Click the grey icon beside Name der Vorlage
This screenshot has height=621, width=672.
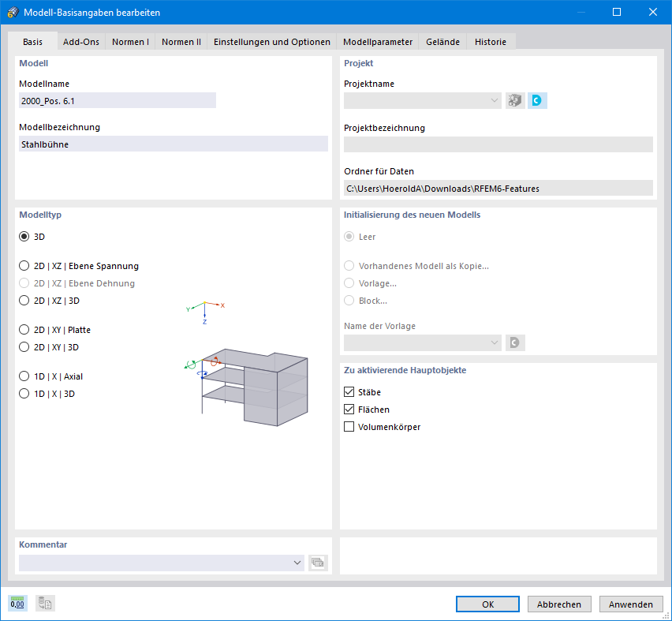pos(515,342)
